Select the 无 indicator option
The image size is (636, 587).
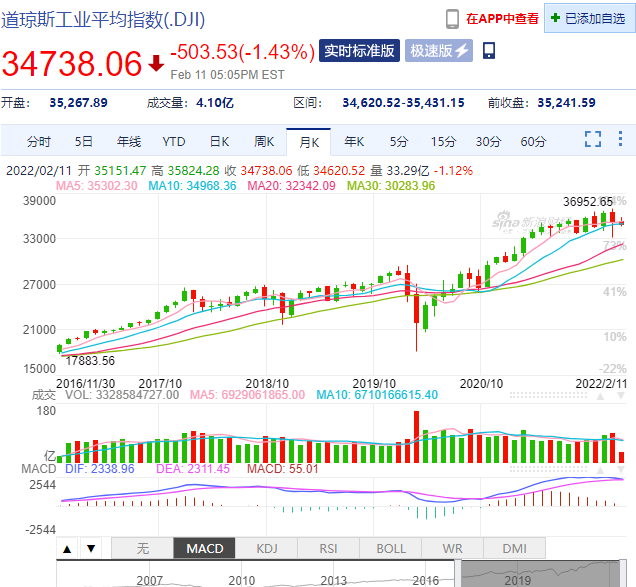[x=142, y=549]
